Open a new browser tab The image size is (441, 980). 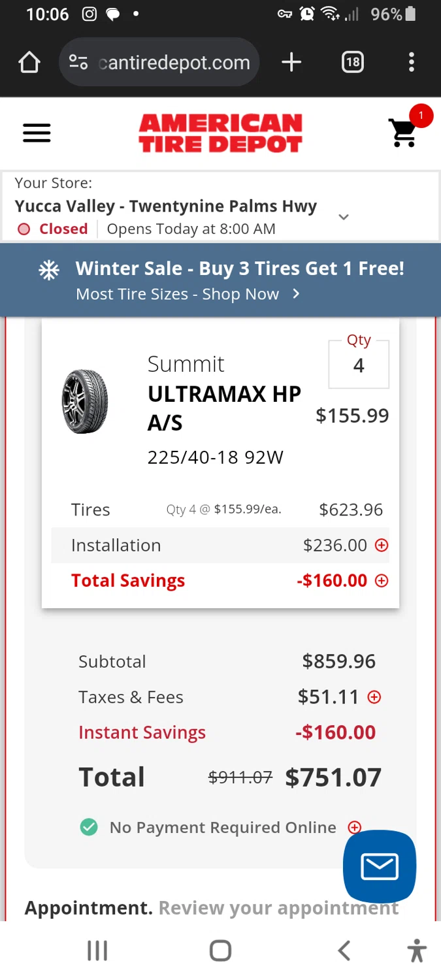pyautogui.click(x=291, y=63)
